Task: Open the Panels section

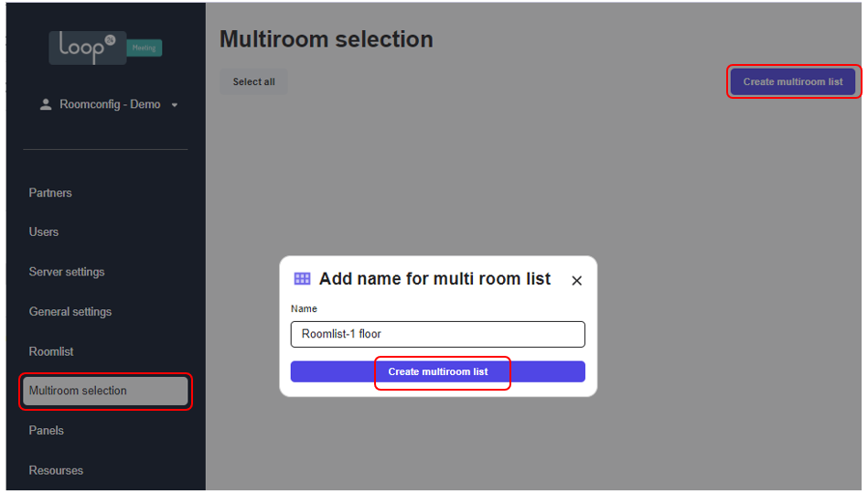Action: point(47,430)
